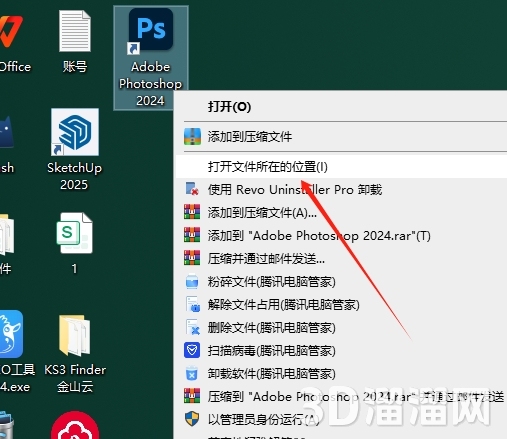Click the Recycle Bin desktop icon
Image resolution: width=507 pixels, height=439 pixels.
click(7, 425)
